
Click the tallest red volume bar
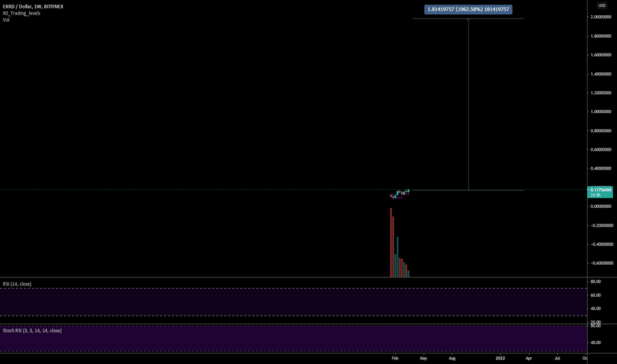point(391,242)
